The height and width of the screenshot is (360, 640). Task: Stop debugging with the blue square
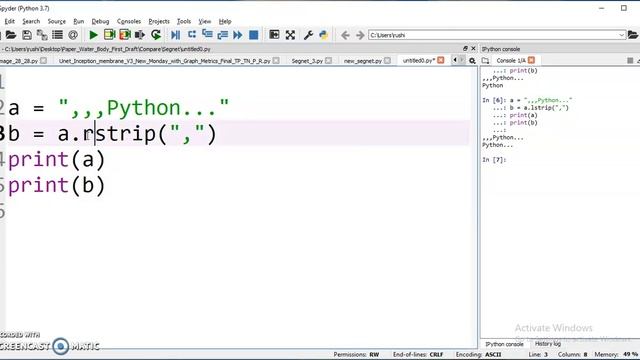coord(253,35)
